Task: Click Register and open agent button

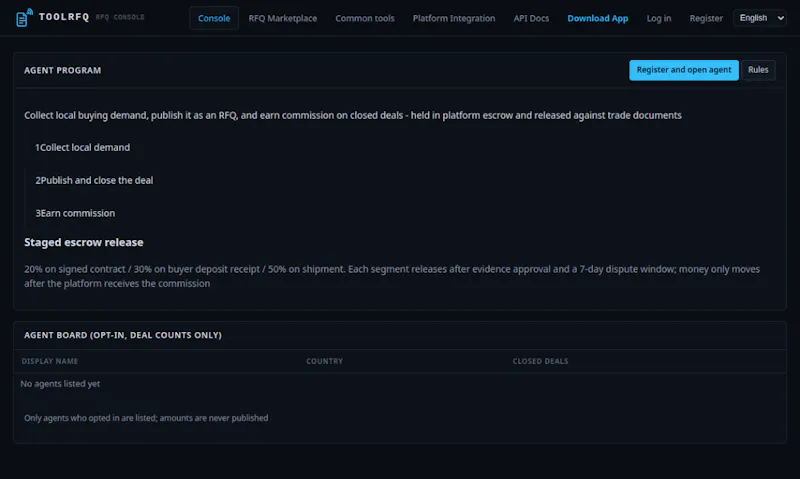Action: tap(684, 70)
